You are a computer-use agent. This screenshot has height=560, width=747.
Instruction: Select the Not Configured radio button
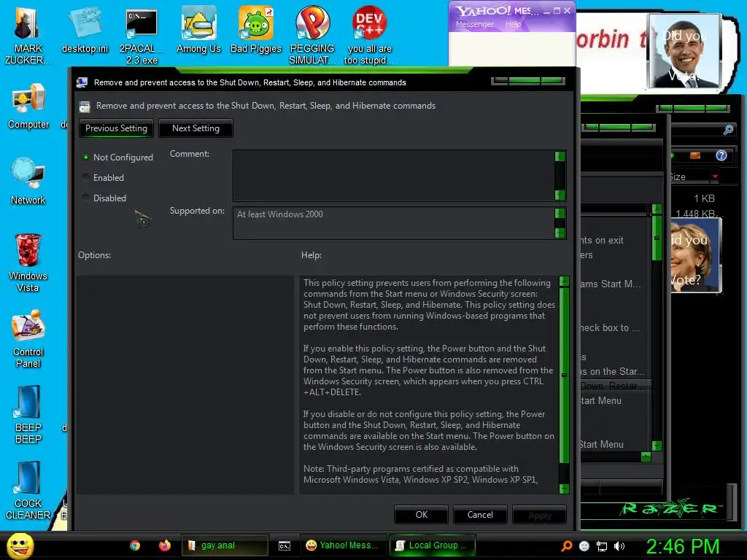click(x=86, y=157)
